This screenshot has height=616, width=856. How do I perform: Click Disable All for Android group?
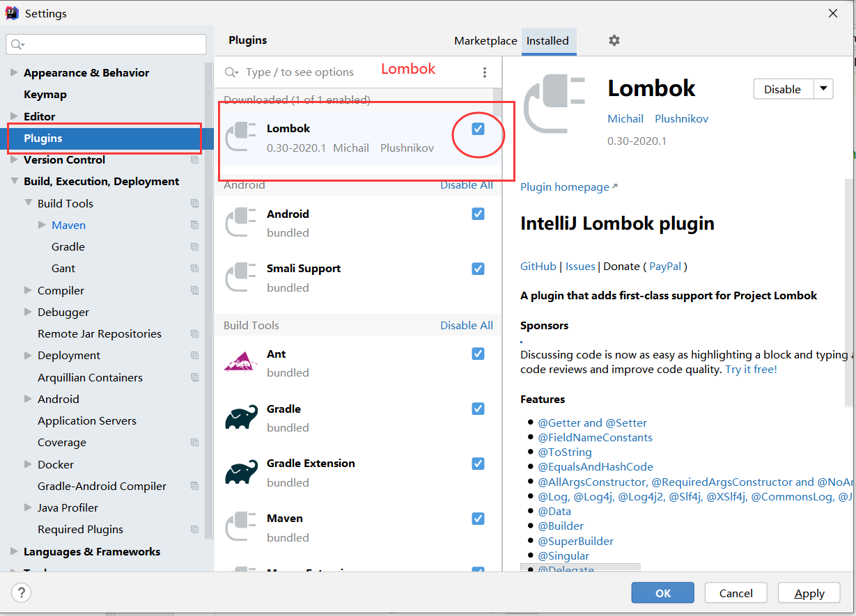[467, 185]
